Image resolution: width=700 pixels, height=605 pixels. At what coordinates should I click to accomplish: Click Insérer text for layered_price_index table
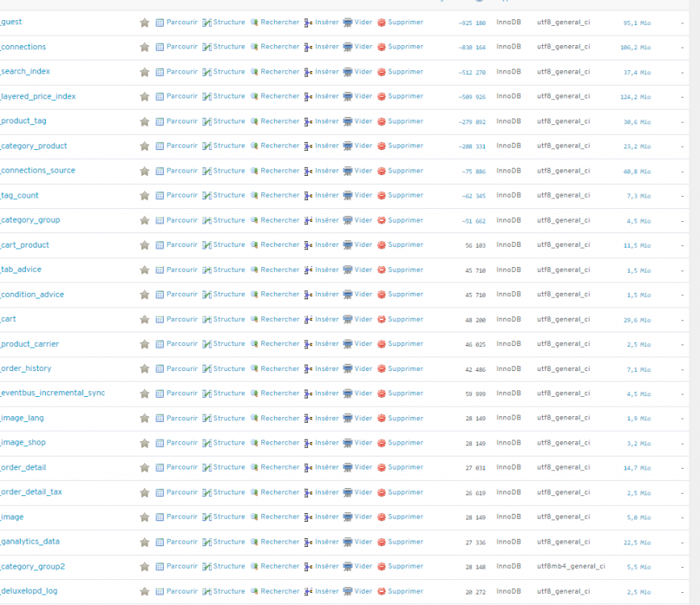tap(327, 97)
